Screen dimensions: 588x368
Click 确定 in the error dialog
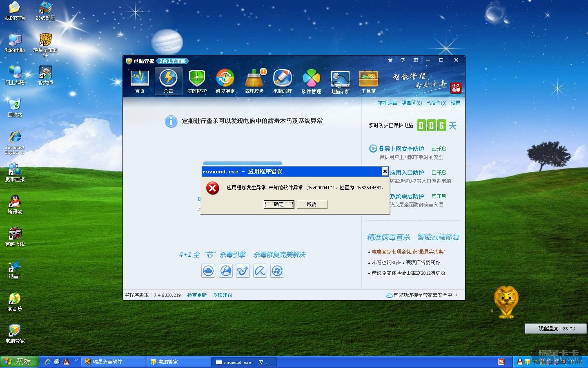point(279,204)
